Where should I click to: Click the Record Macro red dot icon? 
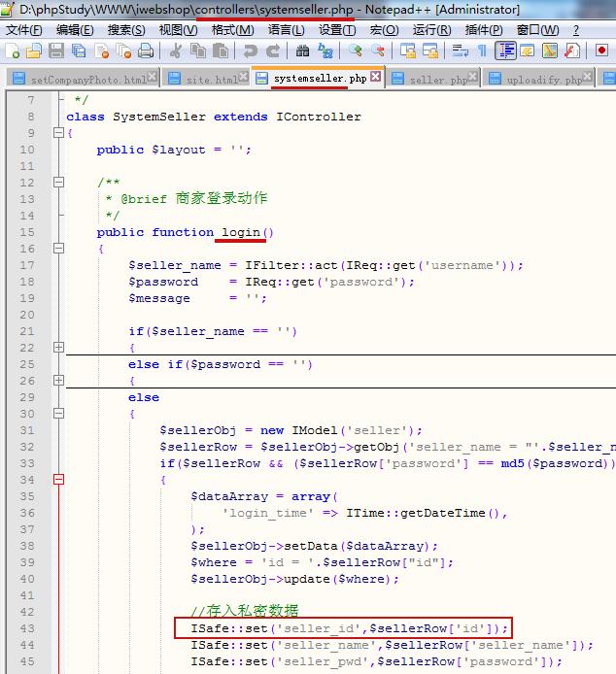click(x=601, y=51)
